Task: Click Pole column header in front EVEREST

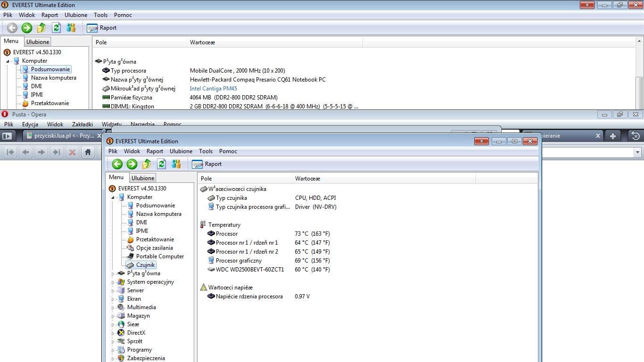Action: pos(245,179)
